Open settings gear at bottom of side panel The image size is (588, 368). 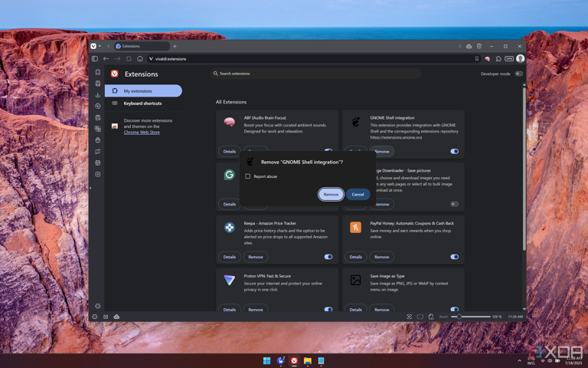98,306
